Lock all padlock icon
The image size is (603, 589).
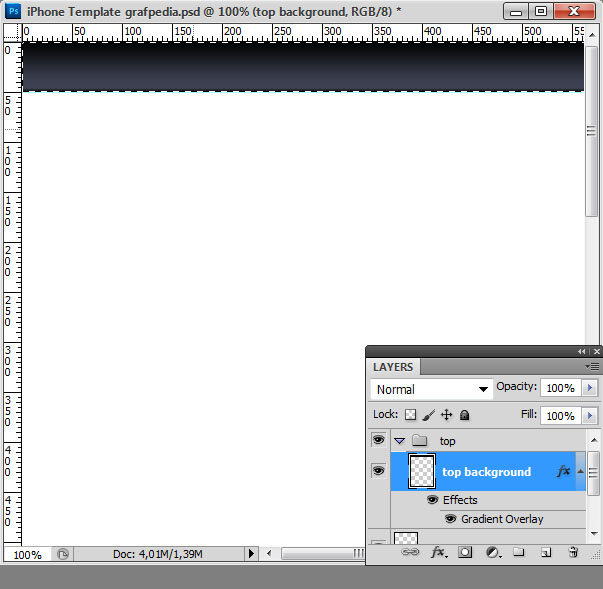point(465,415)
